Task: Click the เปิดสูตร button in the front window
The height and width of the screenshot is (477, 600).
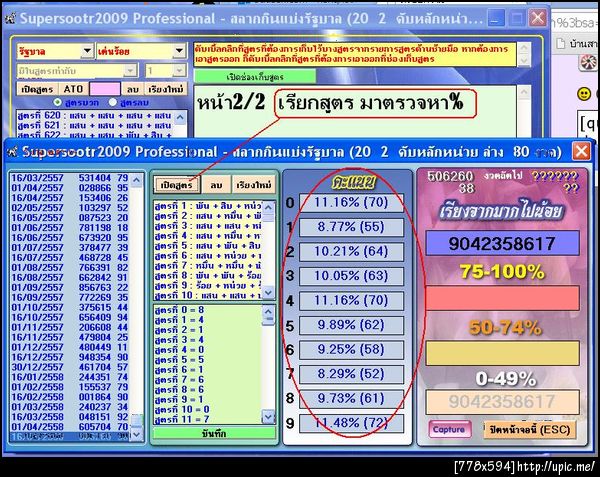Action: 176,185
